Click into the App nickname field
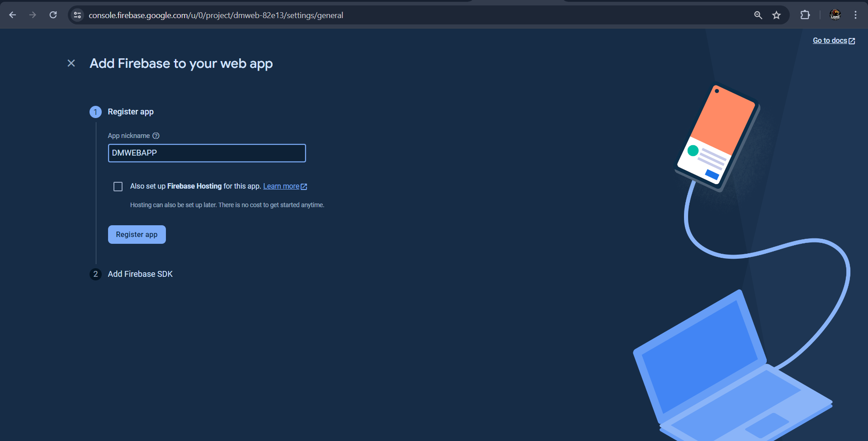Screen dimensions: 868x441 (x=207, y=153)
